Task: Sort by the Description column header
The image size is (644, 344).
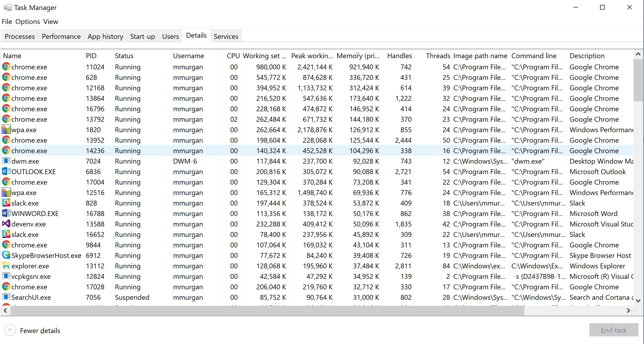Action: [x=601, y=56]
